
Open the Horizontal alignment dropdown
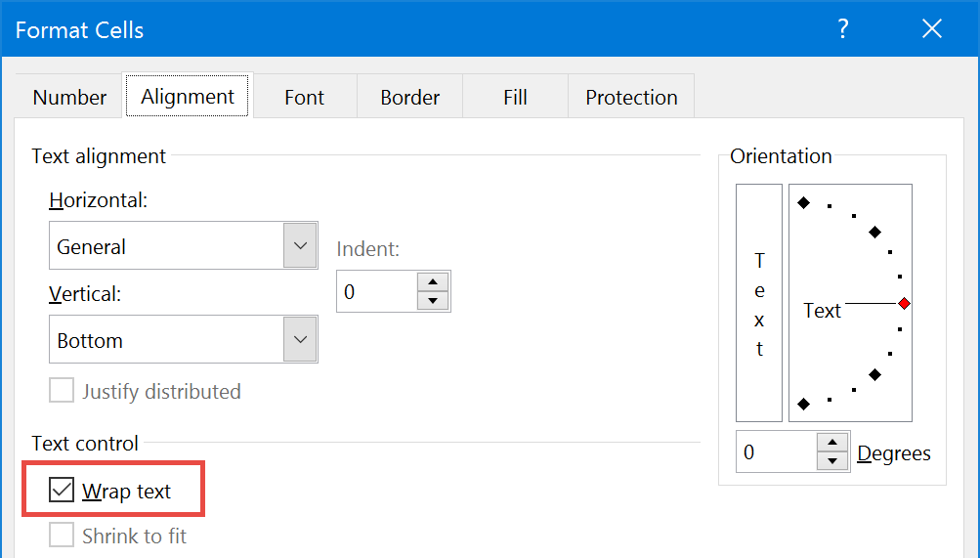click(300, 245)
